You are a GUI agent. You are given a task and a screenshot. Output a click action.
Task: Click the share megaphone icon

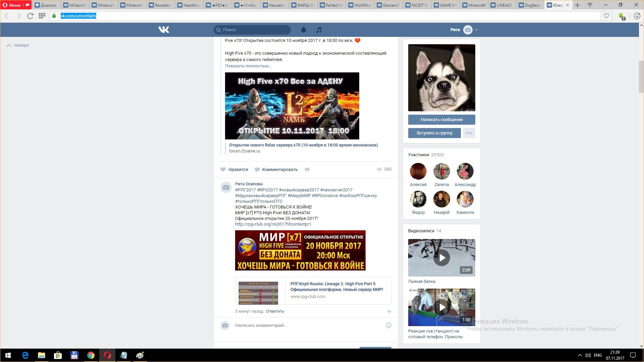307,170
